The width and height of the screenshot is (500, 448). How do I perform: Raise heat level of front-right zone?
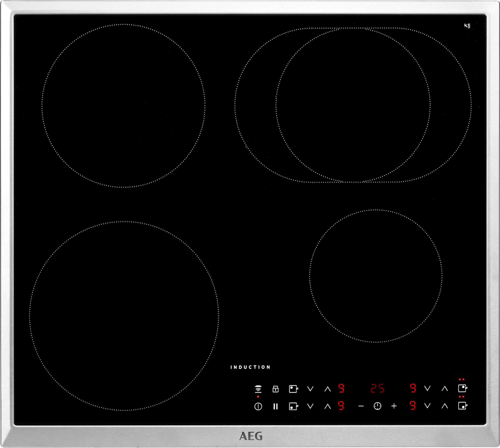pyautogui.click(x=445, y=406)
